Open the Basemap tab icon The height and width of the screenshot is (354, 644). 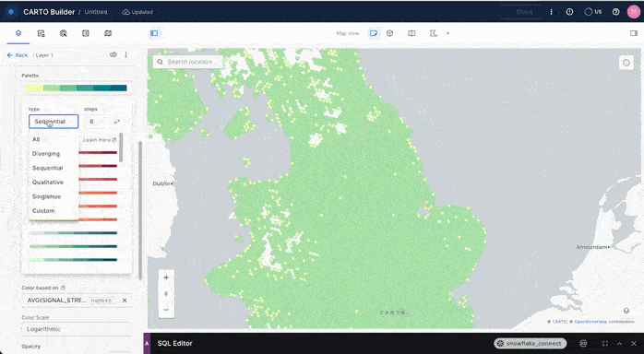108,33
